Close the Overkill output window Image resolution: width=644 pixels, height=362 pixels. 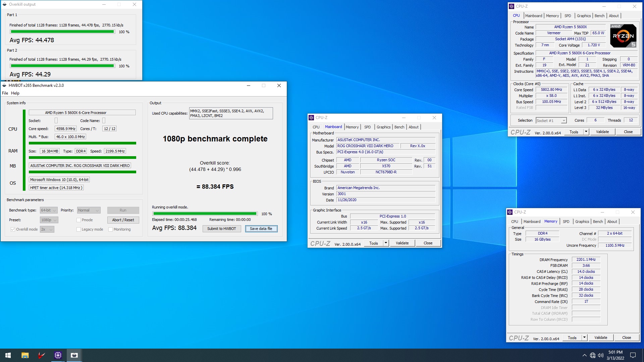(x=134, y=4)
